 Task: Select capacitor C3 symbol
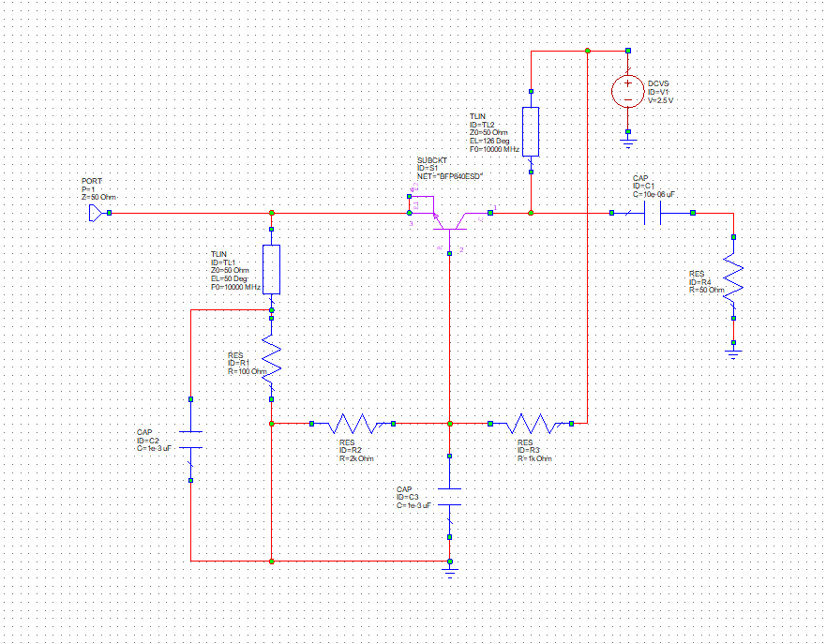click(x=451, y=497)
